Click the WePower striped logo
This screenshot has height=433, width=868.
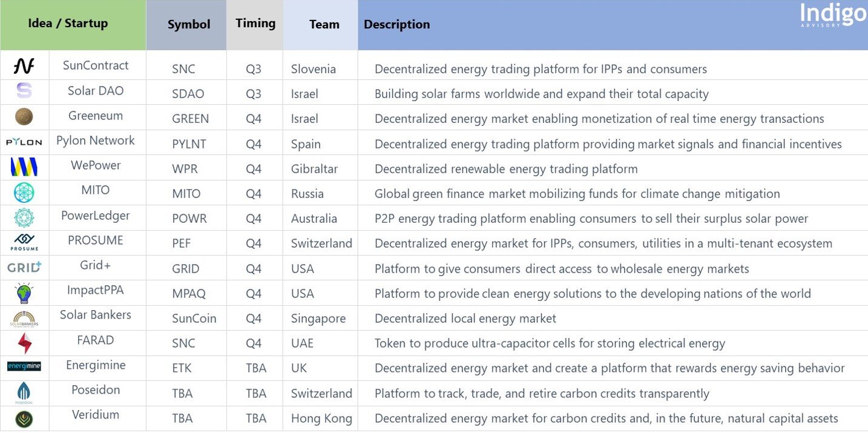click(x=24, y=167)
